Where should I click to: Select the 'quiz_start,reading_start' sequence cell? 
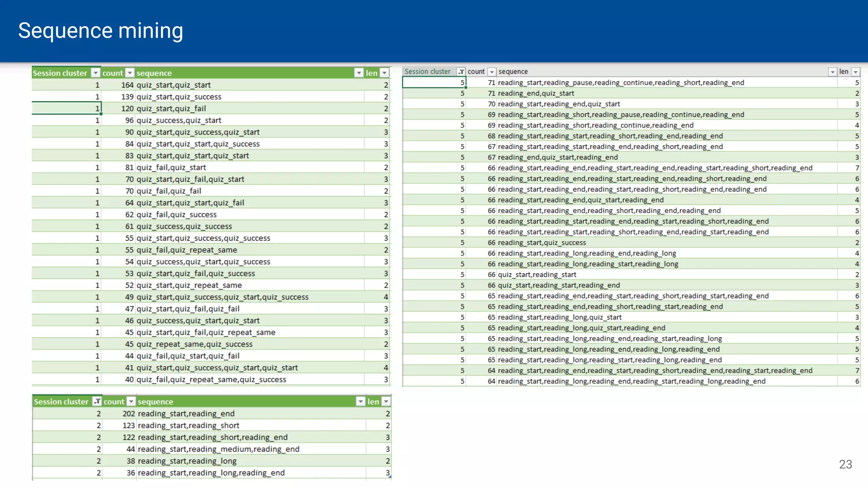click(x=667, y=274)
